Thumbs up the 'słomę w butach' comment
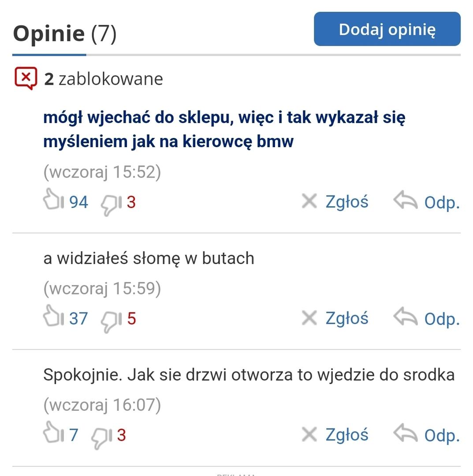 coord(53,316)
